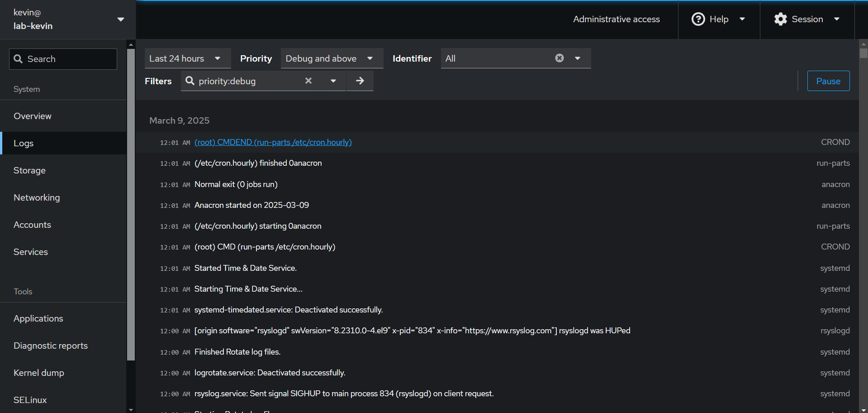The image size is (868, 413).
Task: Toggle Administrative access mode
Action: point(616,19)
